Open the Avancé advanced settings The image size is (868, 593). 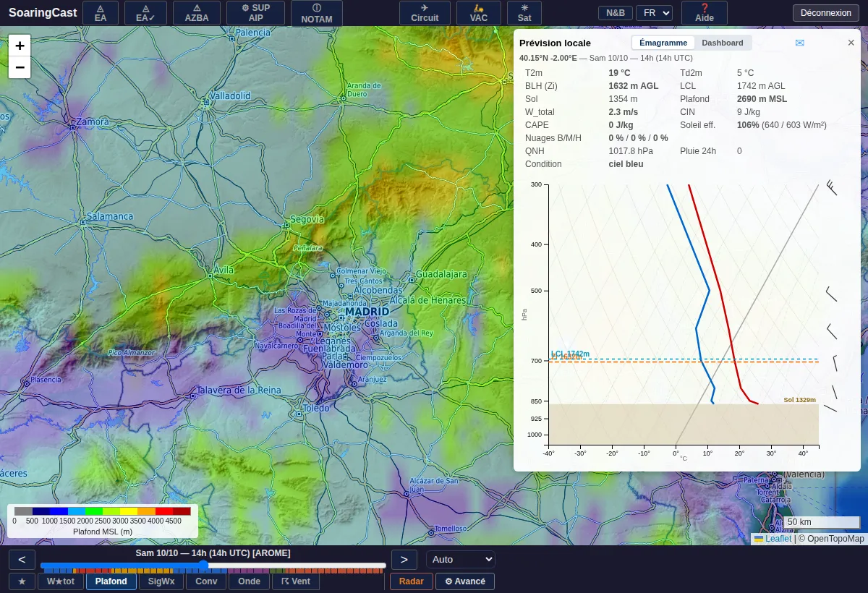pos(465,581)
